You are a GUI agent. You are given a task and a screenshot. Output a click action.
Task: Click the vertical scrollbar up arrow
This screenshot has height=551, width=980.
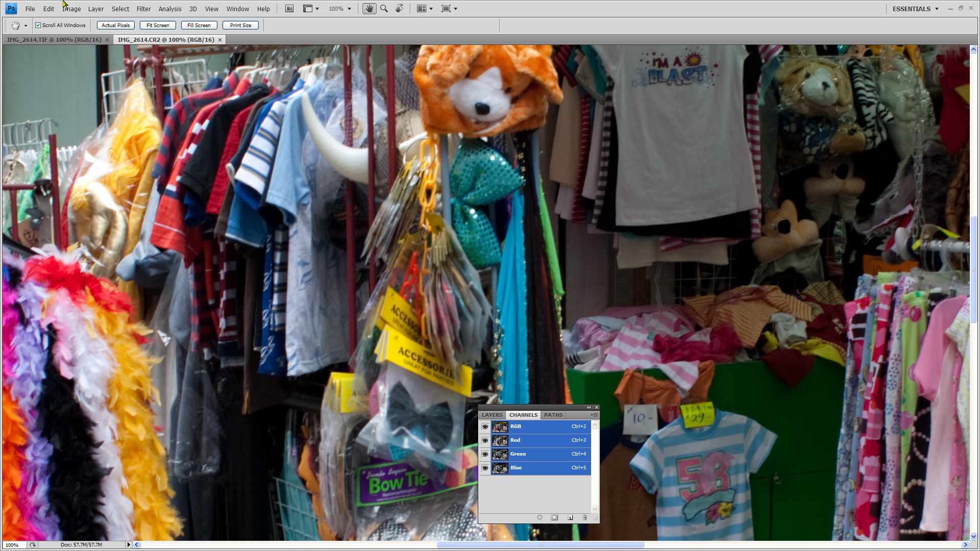click(x=973, y=49)
